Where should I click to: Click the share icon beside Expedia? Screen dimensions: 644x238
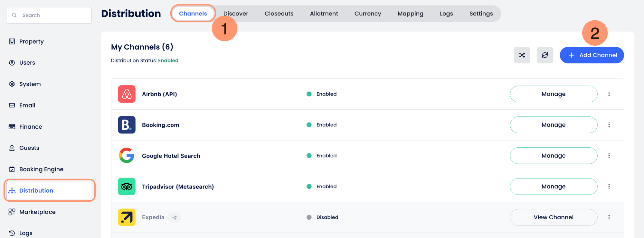point(175,218)
